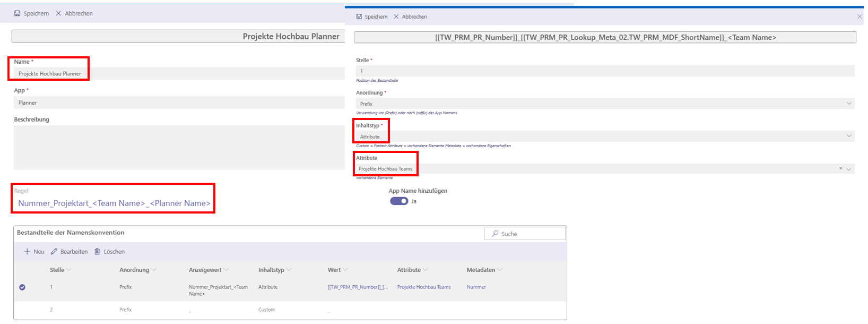Click Speichern in the left form
Image resolution: width=868 pixels, height=324 pixels.
36,14
